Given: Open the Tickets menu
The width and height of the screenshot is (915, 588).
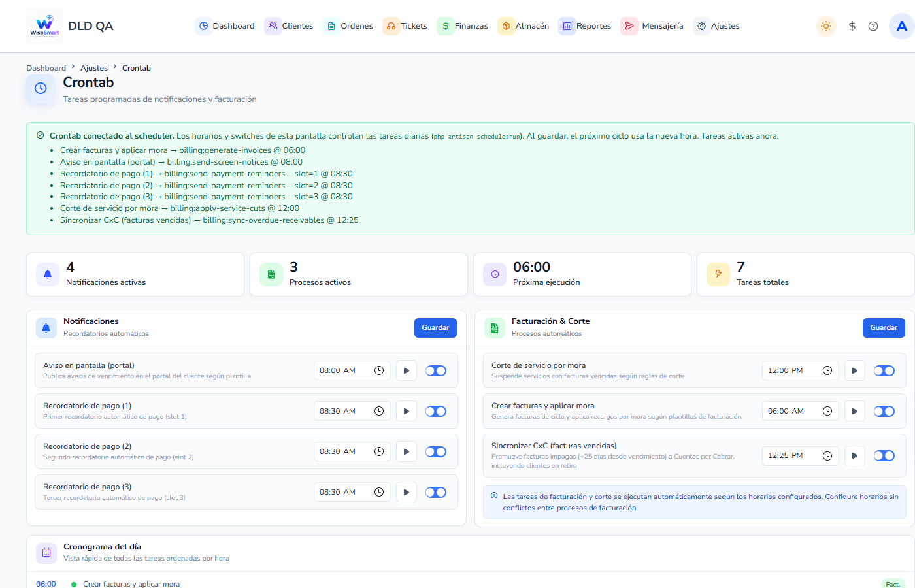Looking at the screenshot, I should (x=405, y=26).
